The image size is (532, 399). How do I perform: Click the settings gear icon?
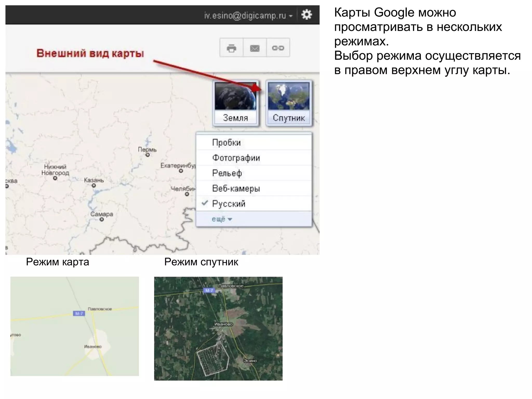307,15
